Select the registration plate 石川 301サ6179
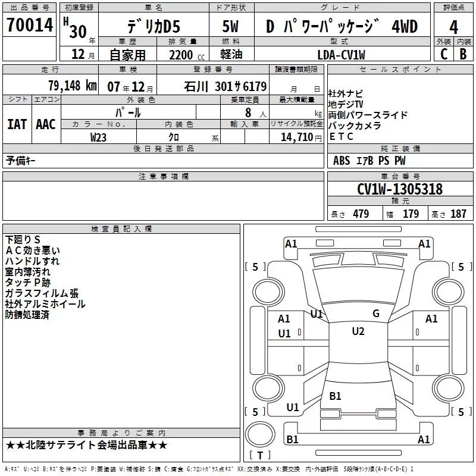This screenshot has height=476, width=476. [x=226, y=86]
